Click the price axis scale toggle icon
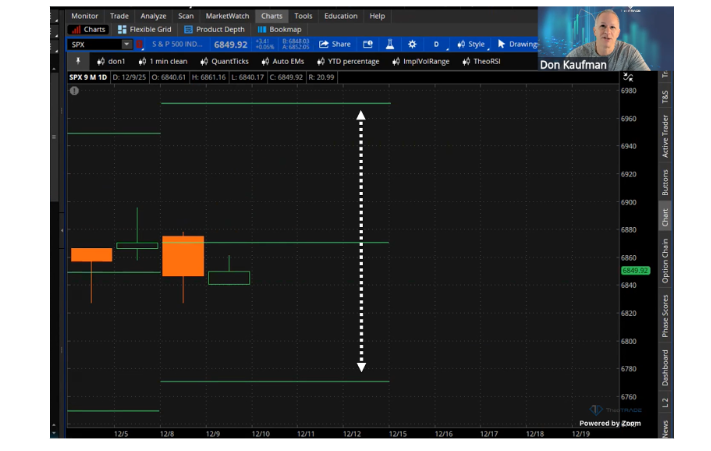 coord(628,77)
